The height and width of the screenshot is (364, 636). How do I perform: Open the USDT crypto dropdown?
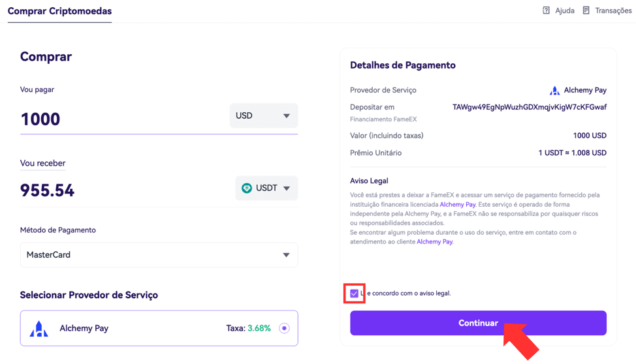(266, 188)
